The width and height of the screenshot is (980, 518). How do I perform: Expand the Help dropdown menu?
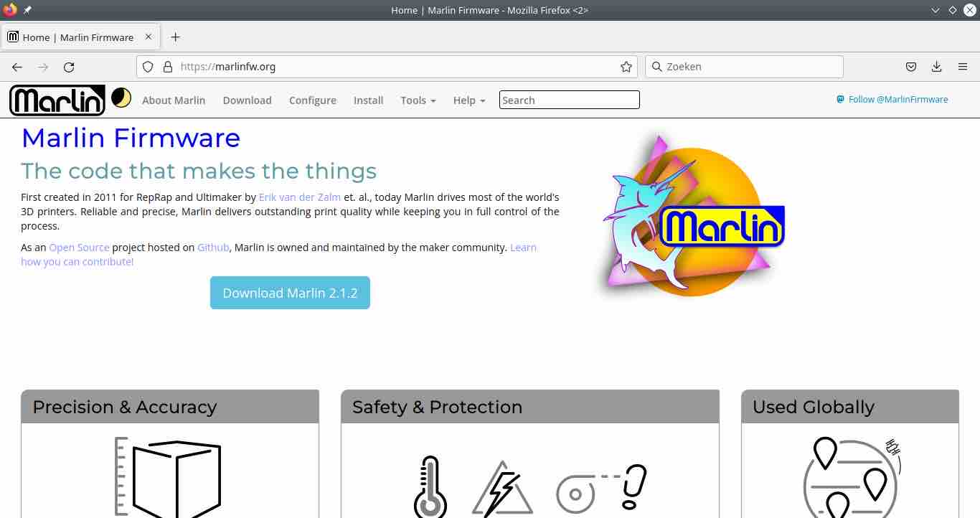point(469,100)
